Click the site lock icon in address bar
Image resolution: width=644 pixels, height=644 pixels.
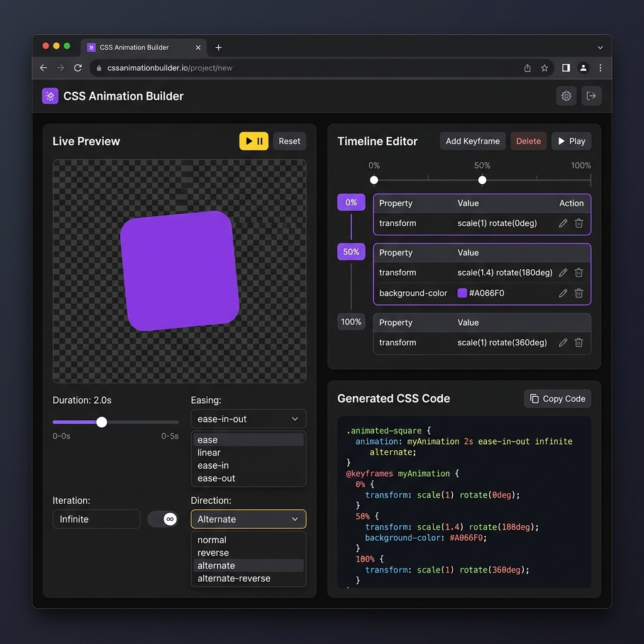tap(99, 68)
